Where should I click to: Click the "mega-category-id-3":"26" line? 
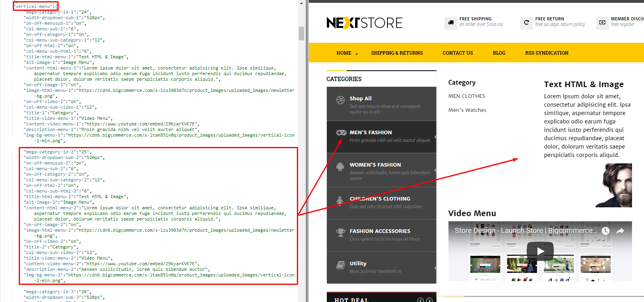click(57, 292)
